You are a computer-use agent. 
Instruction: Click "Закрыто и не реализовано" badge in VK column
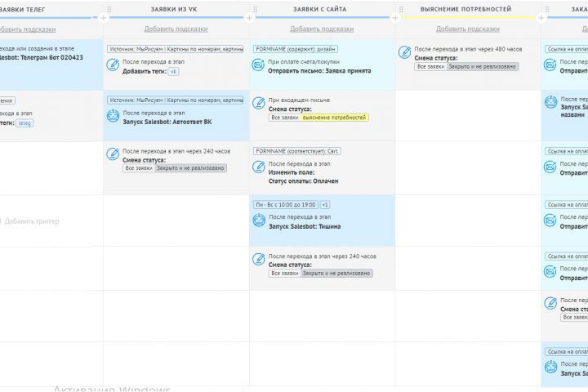pyautogui.click(x=190, y=168)
